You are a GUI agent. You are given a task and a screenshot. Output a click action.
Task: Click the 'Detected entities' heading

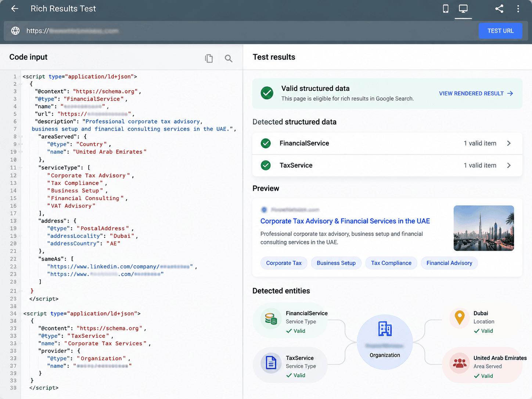281,291
